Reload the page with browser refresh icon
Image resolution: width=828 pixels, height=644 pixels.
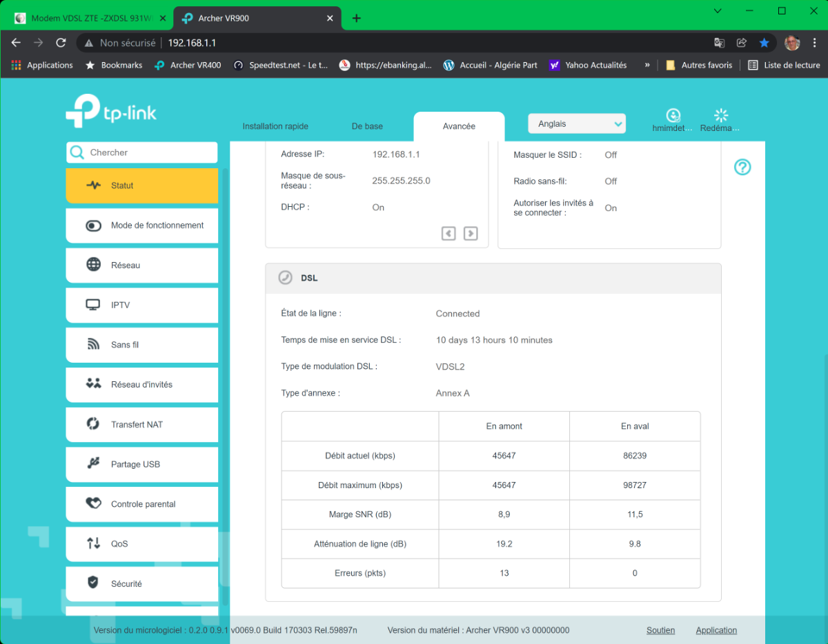coord(61,43)
